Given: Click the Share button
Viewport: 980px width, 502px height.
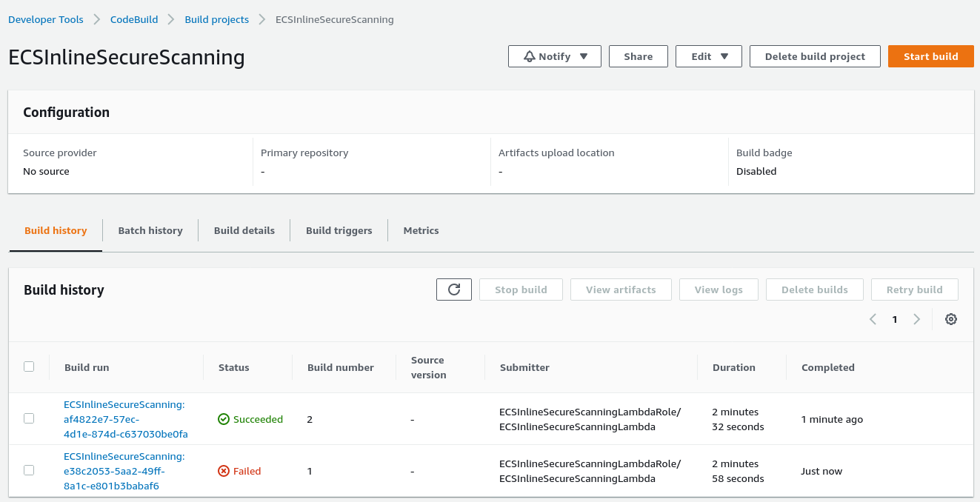Looking at the screenshot, I should (639, 56).
